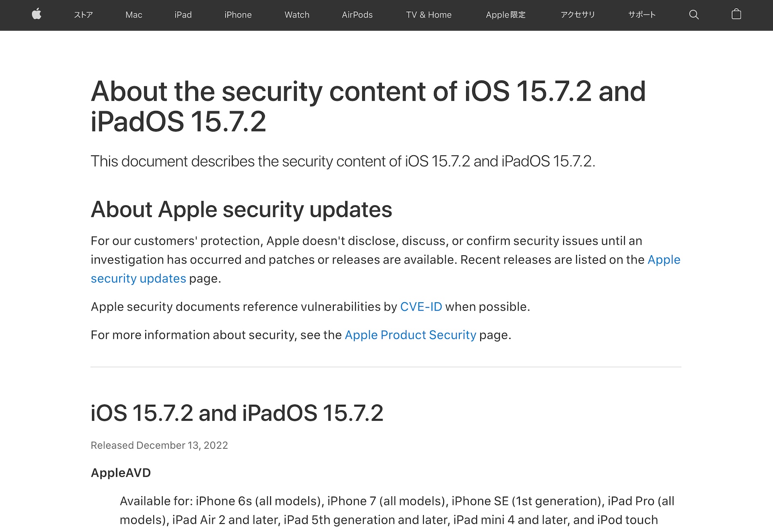This screenshot has height=532, width=773.
Task: Select アクセサリ from the navigation bar
Action: (x=578, y=15)
